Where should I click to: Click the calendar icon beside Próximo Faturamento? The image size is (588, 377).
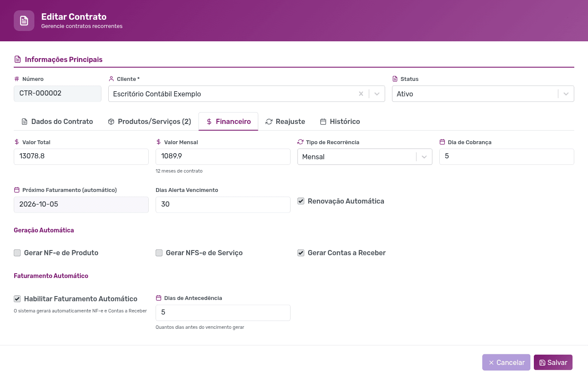(17, 190)
